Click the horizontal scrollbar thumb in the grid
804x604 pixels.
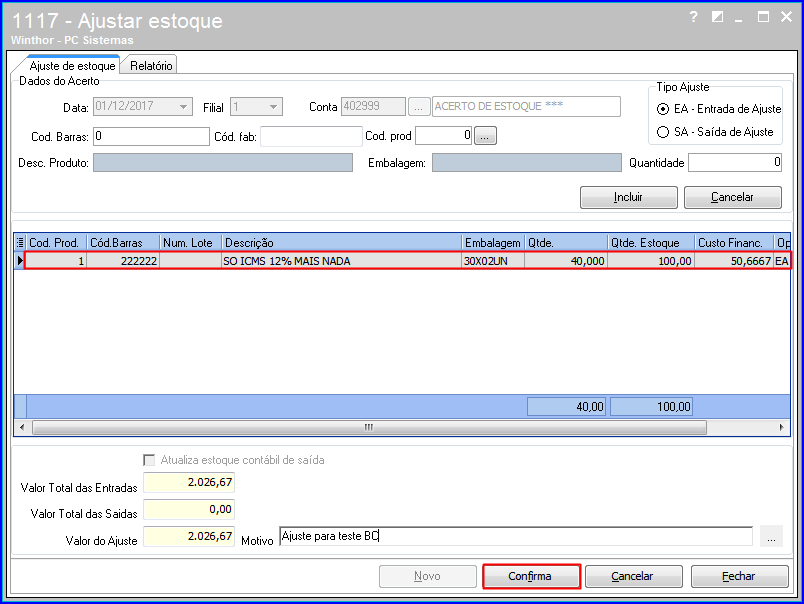(x=369, y=427)
